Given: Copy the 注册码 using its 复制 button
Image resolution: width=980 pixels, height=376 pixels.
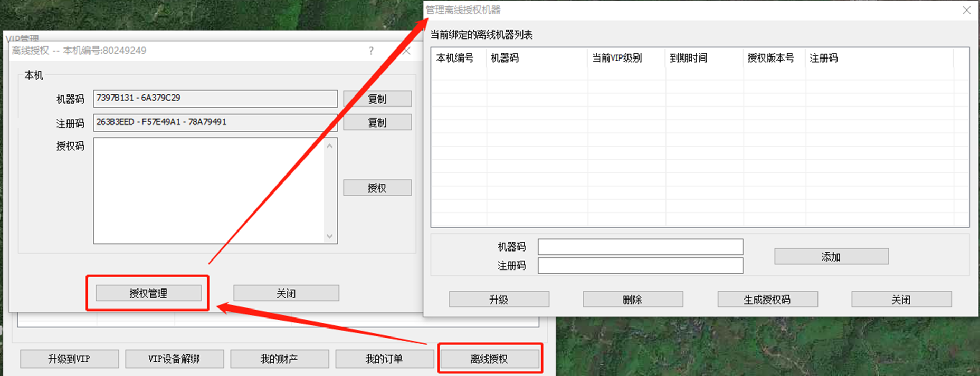Looking at the screenshot, I should (377, 122).
